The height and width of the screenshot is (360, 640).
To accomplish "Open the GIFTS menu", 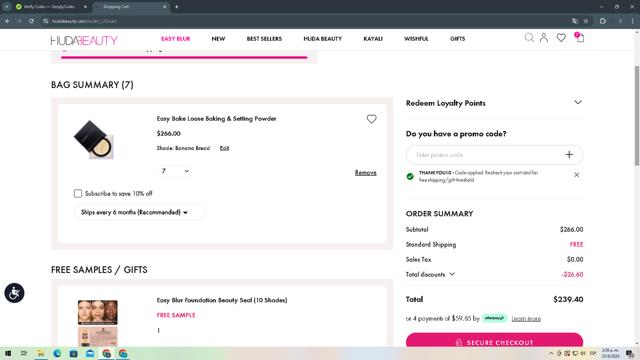I will (458, 39).
